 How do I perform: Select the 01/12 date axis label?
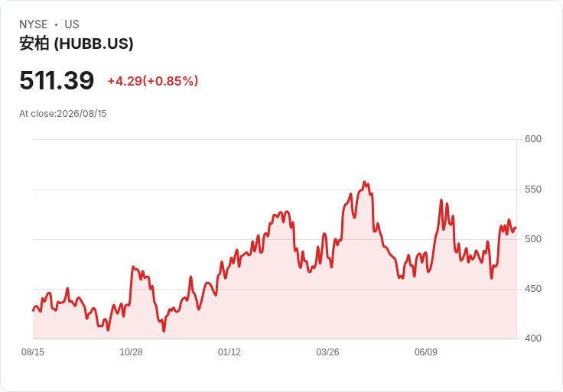pyautogui.click(x=229, y=352)
